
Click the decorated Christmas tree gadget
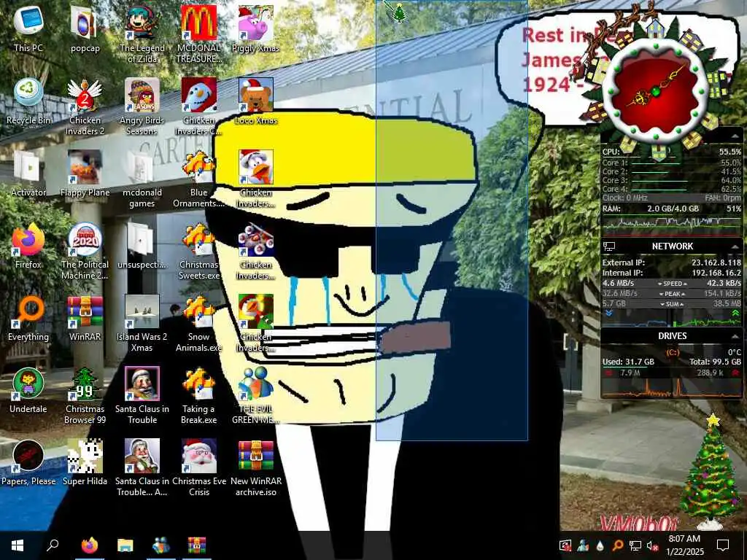[711, 472]
